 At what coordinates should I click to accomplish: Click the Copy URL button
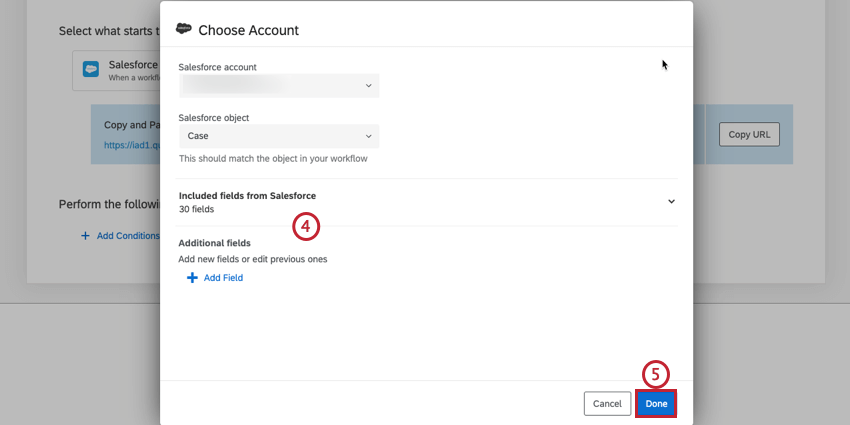[x=749, y=135]
